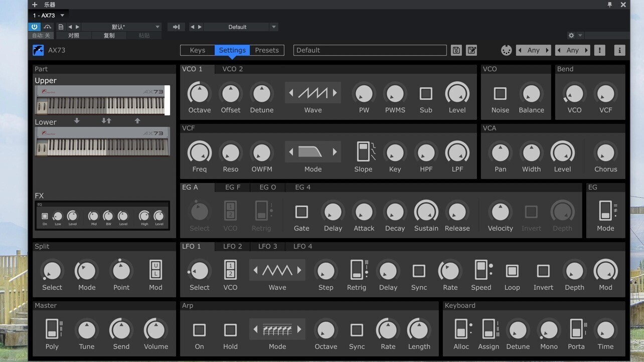Image resolution: width=644 pixels, height=362 pixels.
Task: Click the arrow-to-bar load button
Action: [176, 27]
